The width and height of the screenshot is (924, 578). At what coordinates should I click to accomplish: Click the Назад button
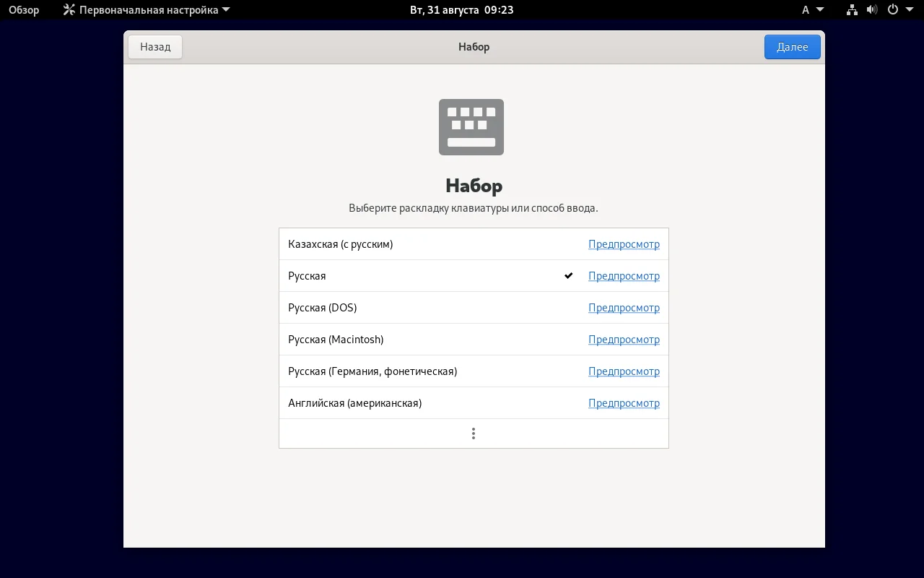point(154,46)
